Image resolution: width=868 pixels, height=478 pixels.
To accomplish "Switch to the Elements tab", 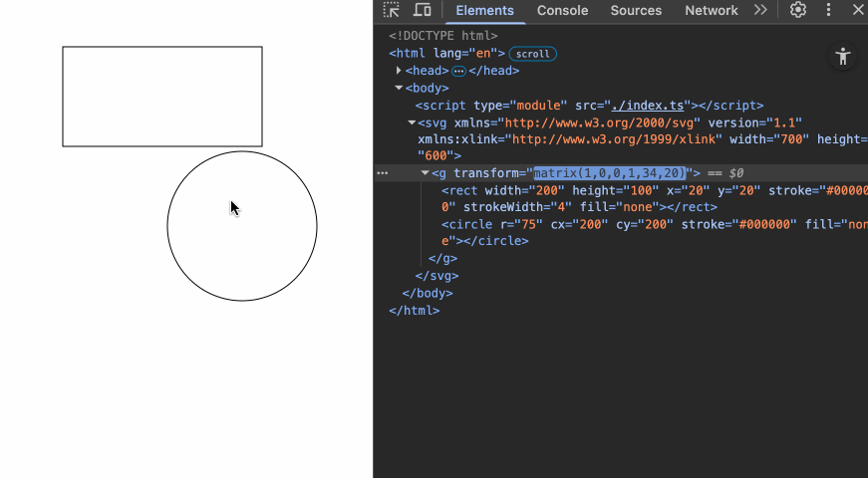I will point(485,11).
